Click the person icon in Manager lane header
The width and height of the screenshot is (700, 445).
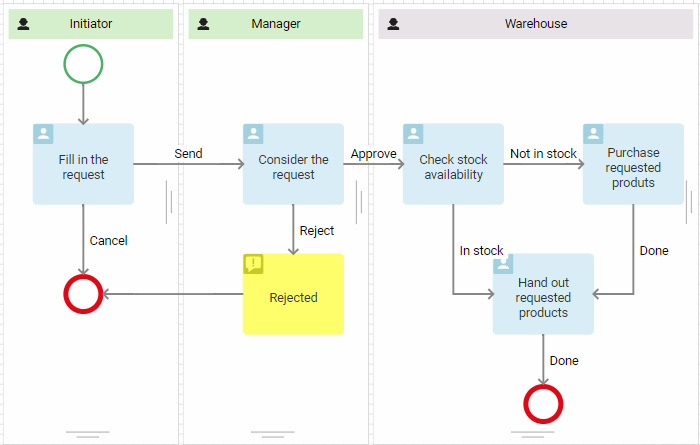[203, 24]
